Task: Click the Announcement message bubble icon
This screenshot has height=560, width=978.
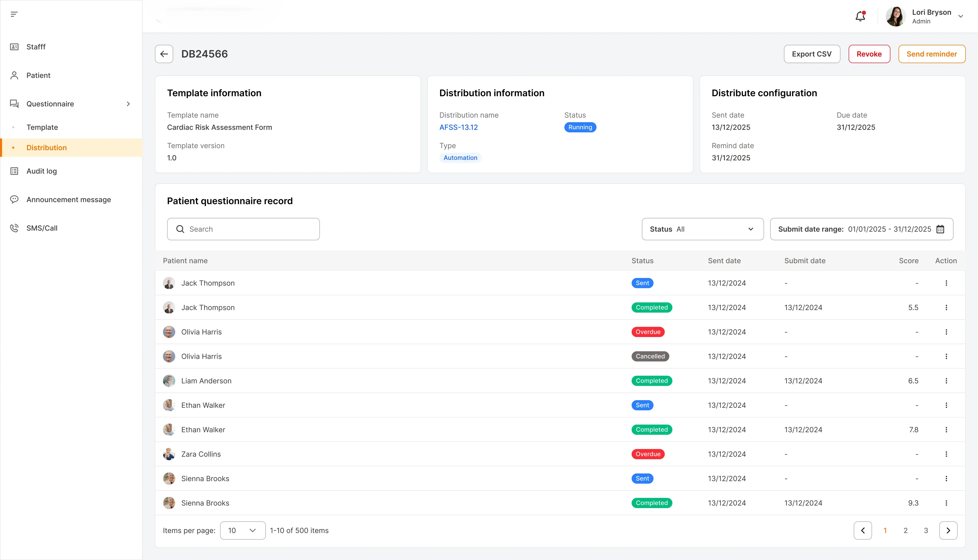Action: pyautogui.click(x=14, y=200)
